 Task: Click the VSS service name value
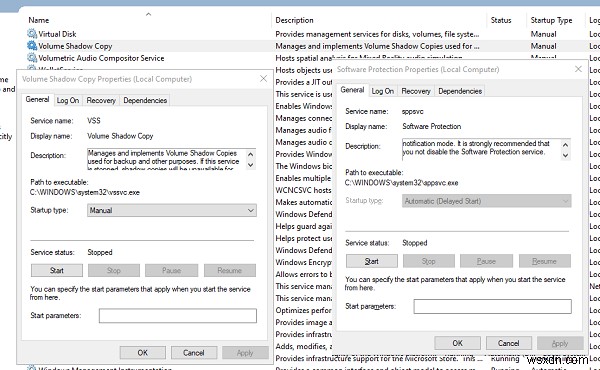[94, 121]
